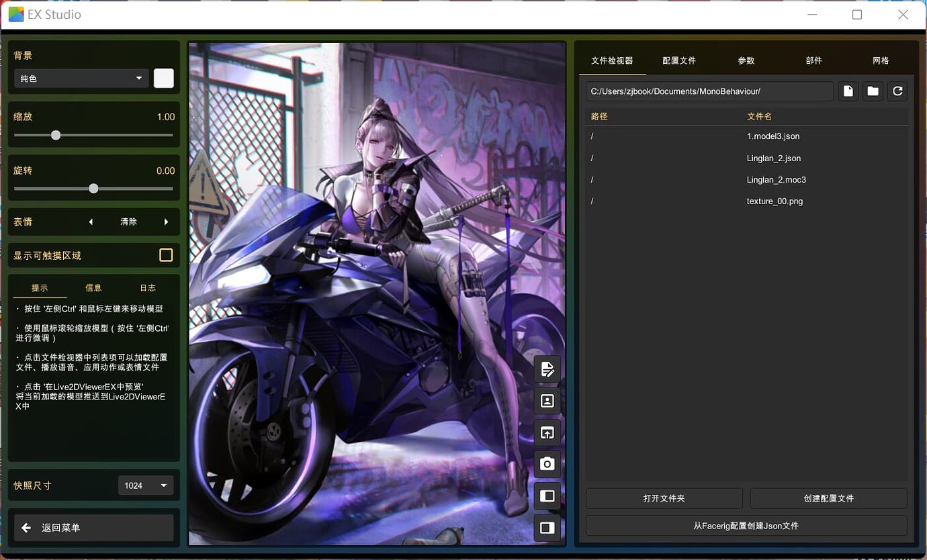Click the camera snapshot icon

coord(547,464)
